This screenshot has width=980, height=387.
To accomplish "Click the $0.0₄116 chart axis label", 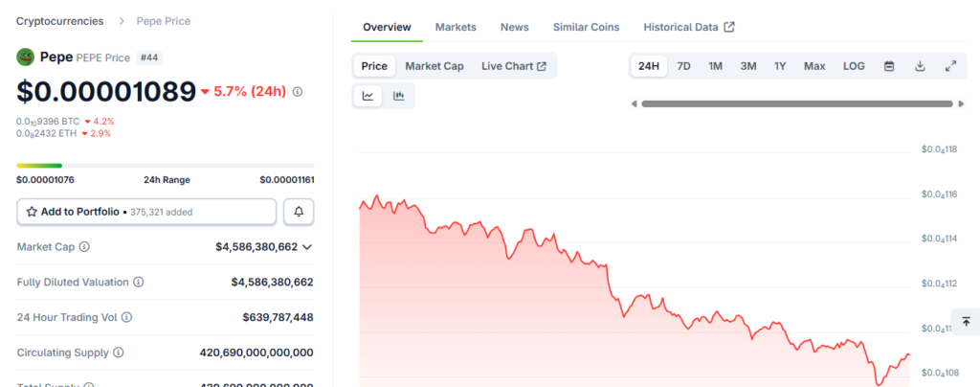I will 940,194.
